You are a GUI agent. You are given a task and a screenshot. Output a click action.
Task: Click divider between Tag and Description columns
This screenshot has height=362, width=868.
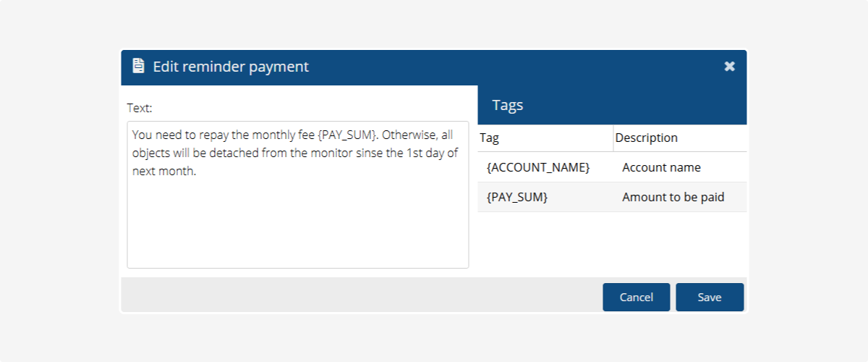tap(613, 138)
